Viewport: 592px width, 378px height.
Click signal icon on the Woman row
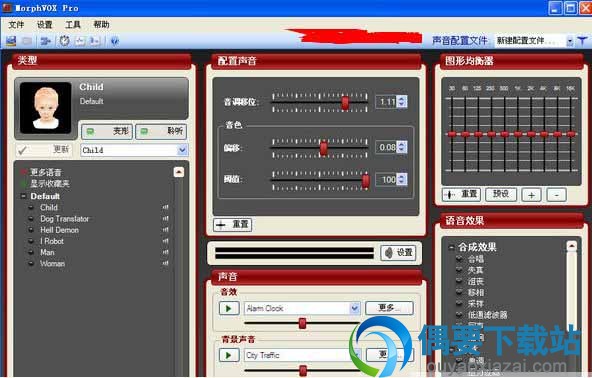165,264
